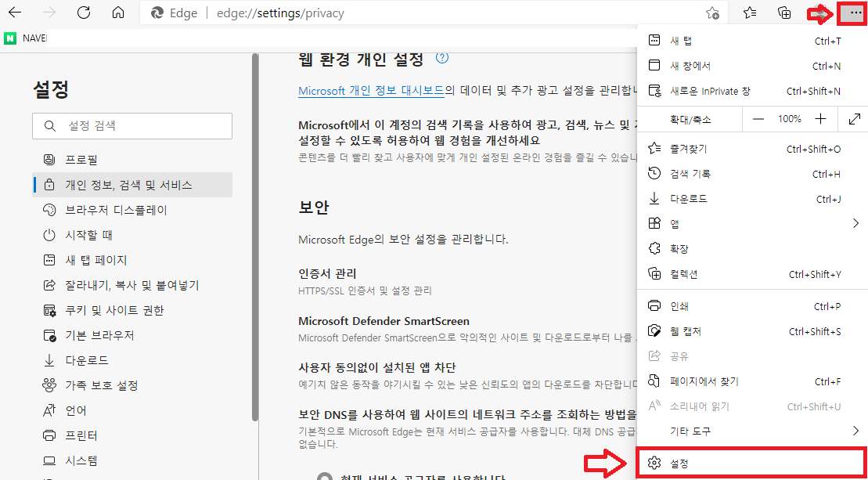
Task: Open 다운로드 in settings sidebar
Action: click(132, 360)
